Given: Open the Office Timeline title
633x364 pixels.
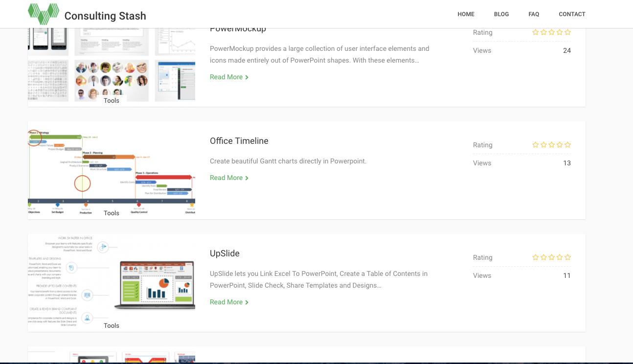Looking at the screenshot, I should 239,141.
